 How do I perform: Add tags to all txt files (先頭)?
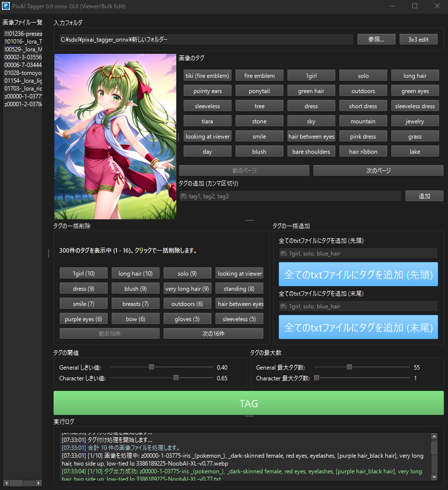358,275
